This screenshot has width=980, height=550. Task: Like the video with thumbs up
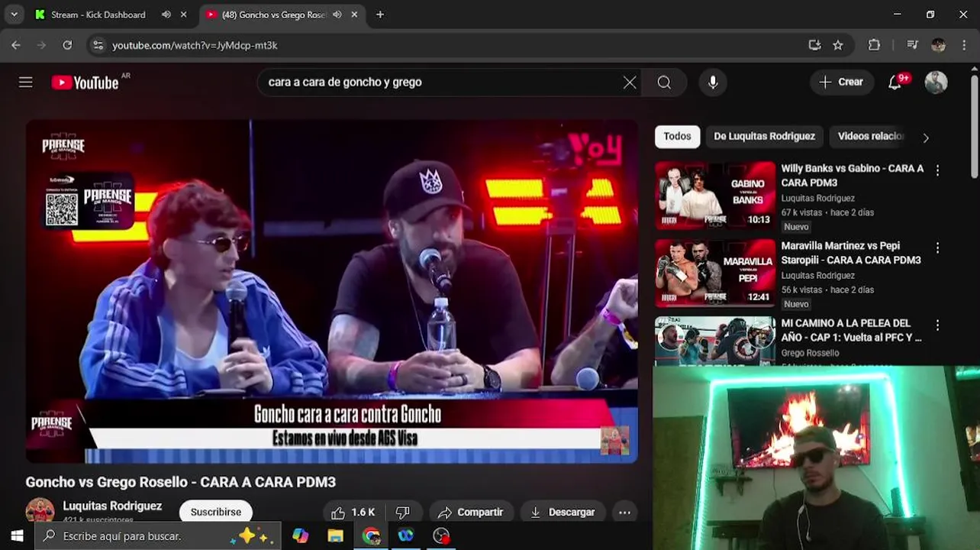(x=353, y=512)
